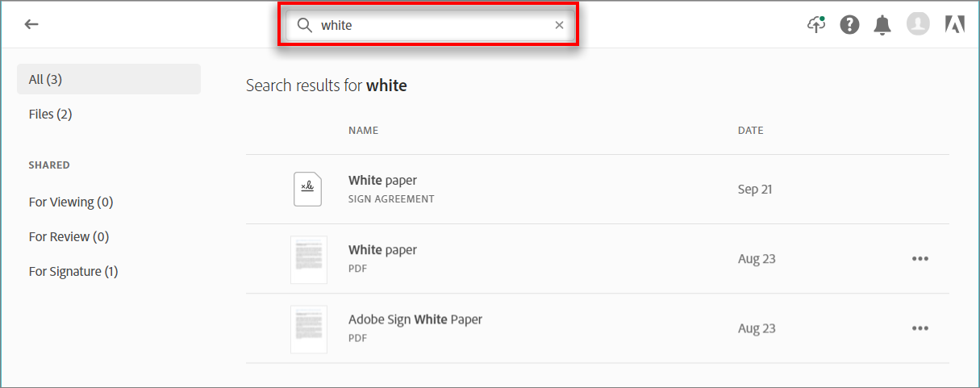980x388 pixels.
Task: Click into the search field containing white
Action: (432, 25)
